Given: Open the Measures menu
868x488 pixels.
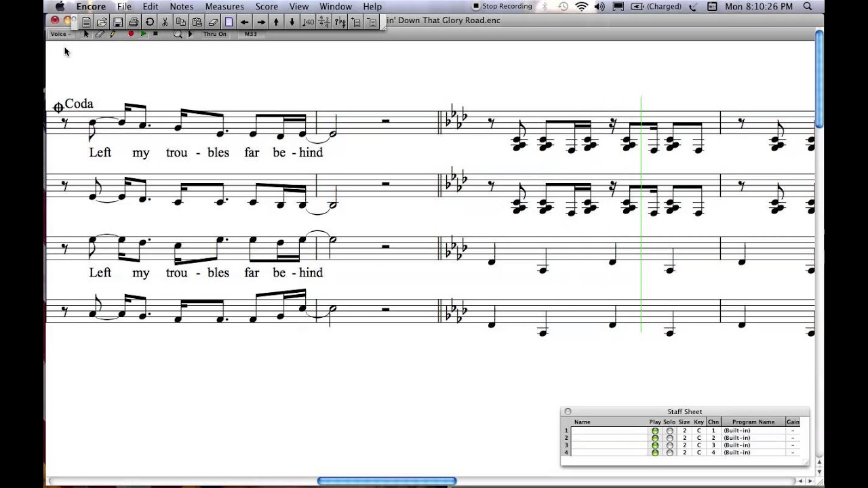Looking at the screenshot, I should click(x=224, y=7).
